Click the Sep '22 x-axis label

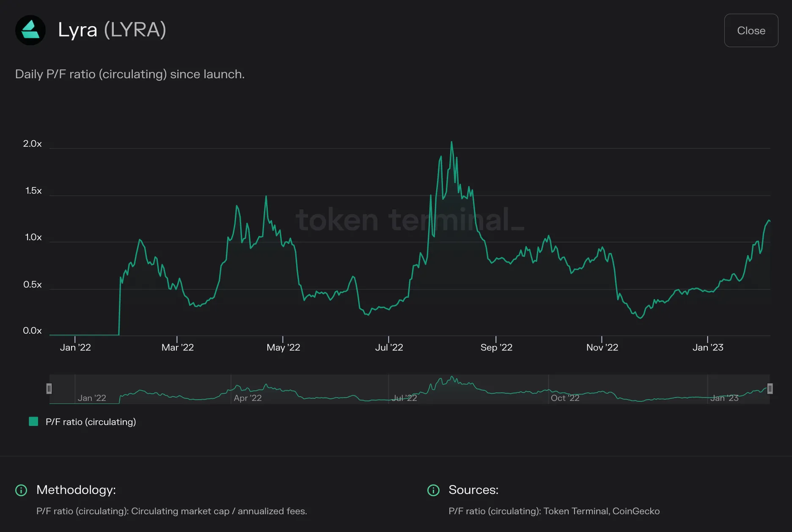click(496, 348)
